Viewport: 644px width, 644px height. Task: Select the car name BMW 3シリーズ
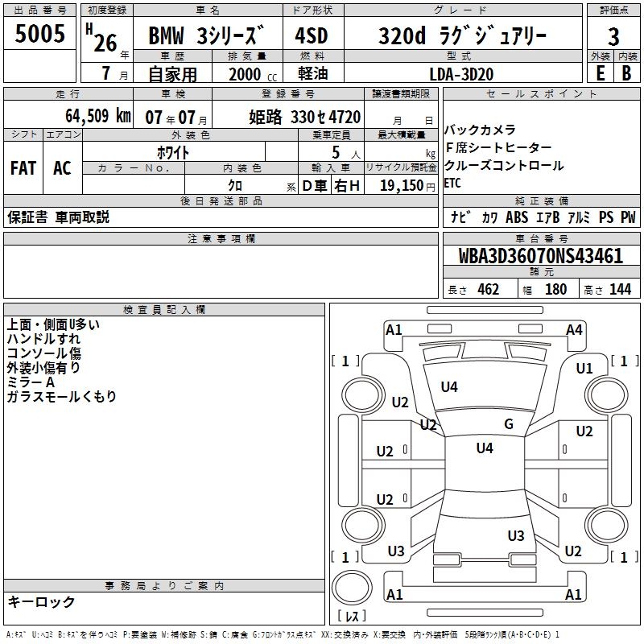point(206,35)
